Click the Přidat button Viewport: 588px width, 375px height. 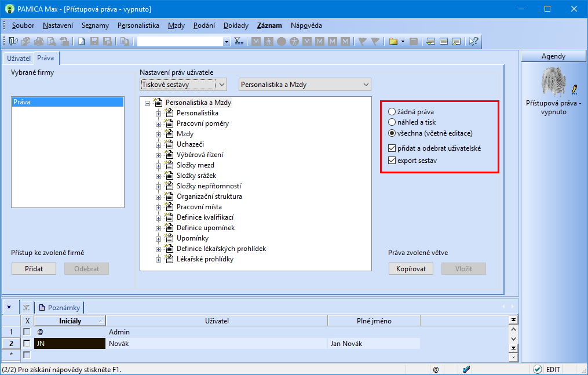point(34,268)
